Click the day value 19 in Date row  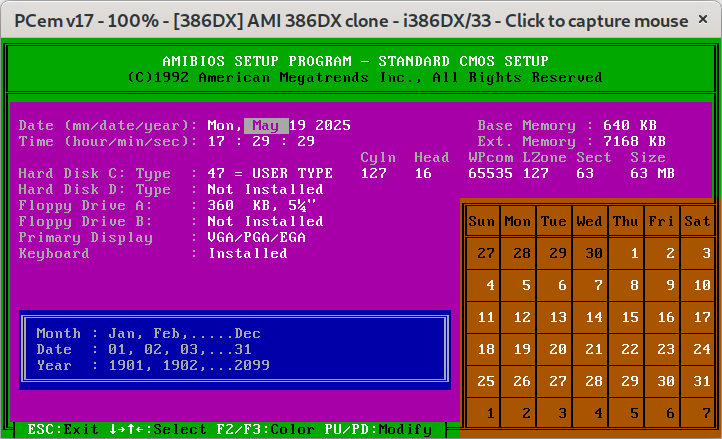(297, 125)
